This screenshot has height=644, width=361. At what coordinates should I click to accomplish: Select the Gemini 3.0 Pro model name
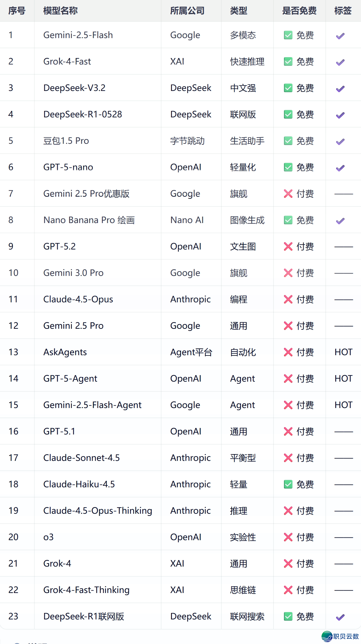(73, 273)
